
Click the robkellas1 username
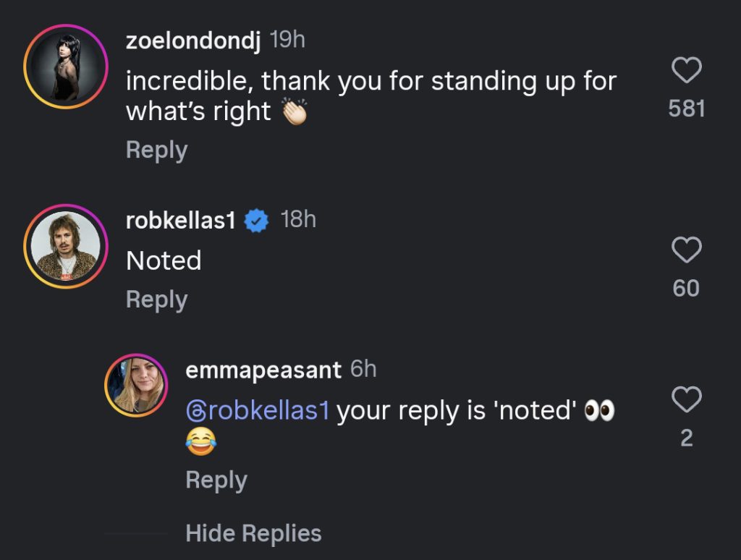181,220
